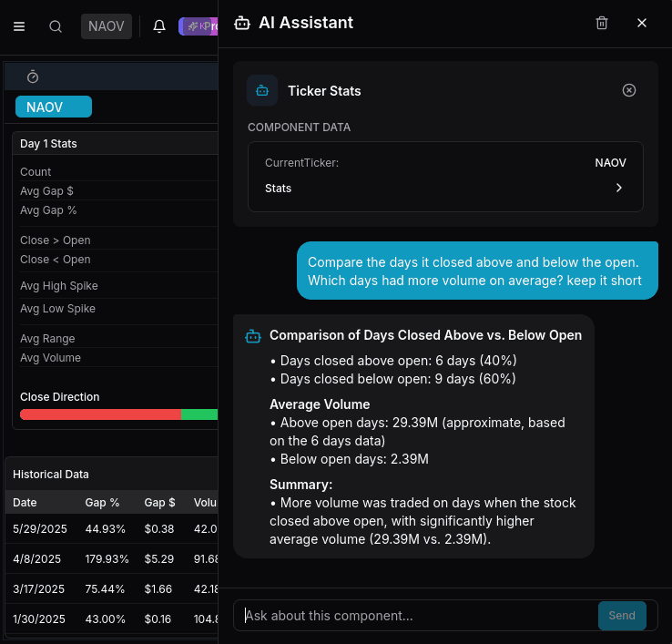Click Days closed above open: 6 days line
This screenshot has height=644, width=672.
[x=393, y=361]
